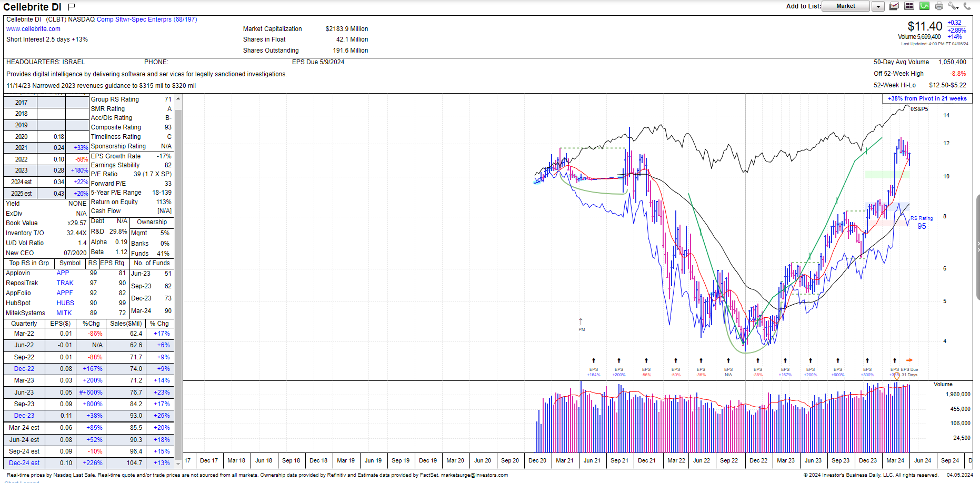This screenshot has height=483, width=980.
Task: Open the www.cellebrite.com website link
Action: 33,29
